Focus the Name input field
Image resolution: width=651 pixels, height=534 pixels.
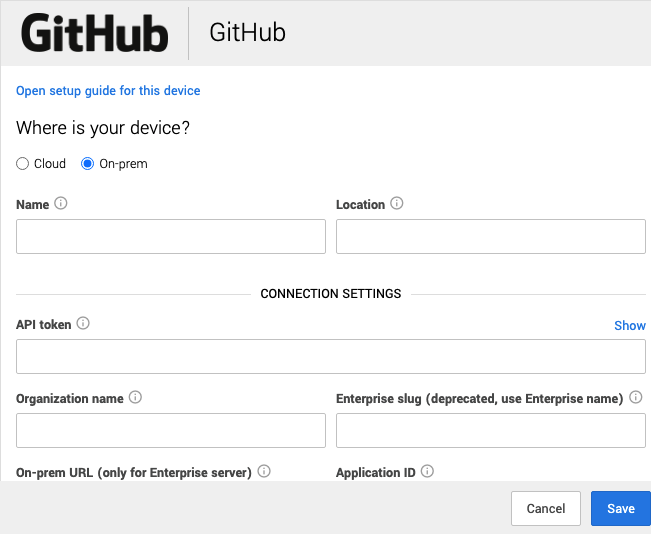click(x=171, y=237)
